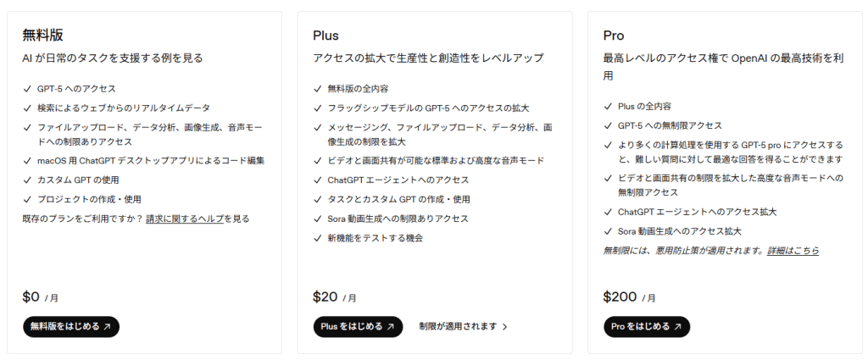868x360 pixels.
Task: Click checkmark icon next to Sora 動画生成へのアクセス拡大
Action: point(608,231)
